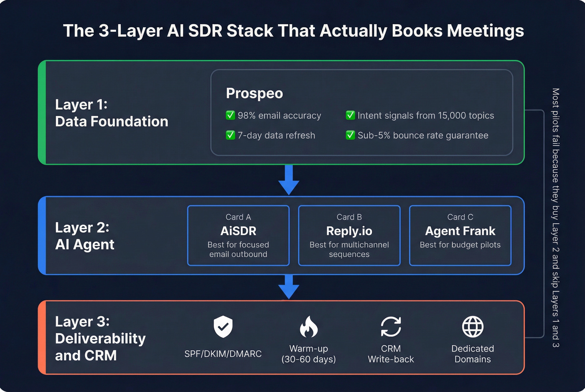Expand the Layer 2: AI Agent section
This screenshot has width=585, height=392.
pyautogui.click(x=85, y=236)
